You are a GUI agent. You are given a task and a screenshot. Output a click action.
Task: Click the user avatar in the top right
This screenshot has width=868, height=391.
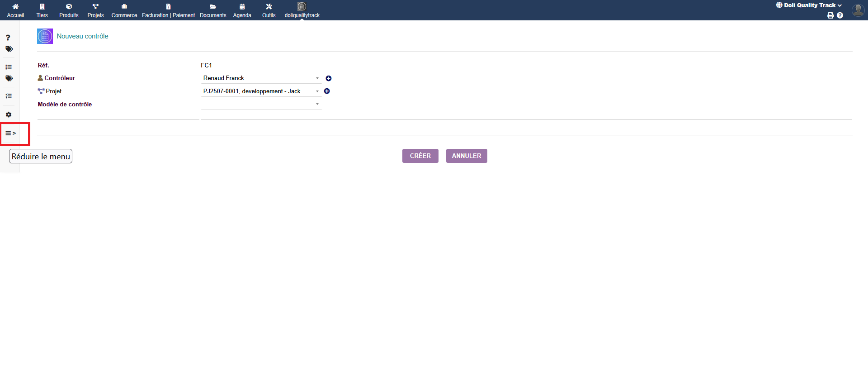858,10
